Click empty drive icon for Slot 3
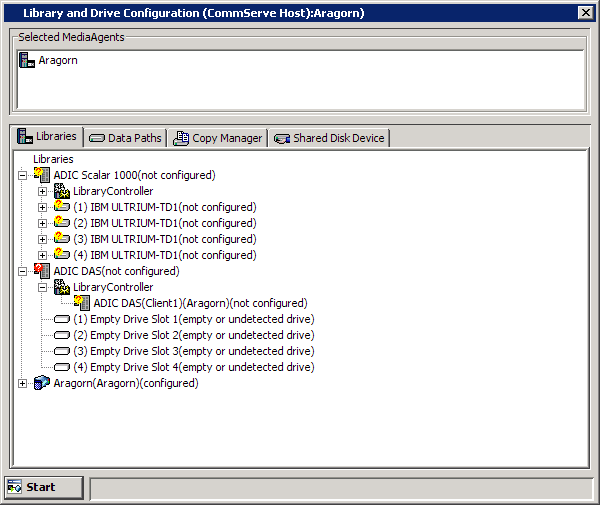Screen dimensions: 600x505 pyautogui.click(x=62, y=351)
